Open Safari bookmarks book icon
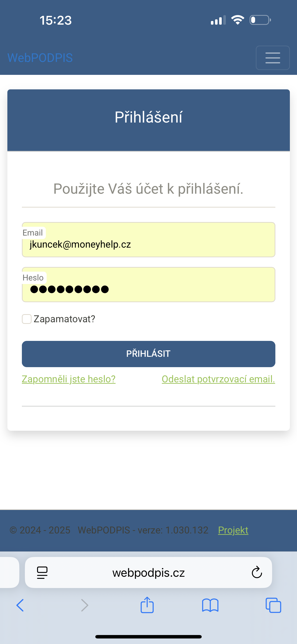 pos(210,605)
